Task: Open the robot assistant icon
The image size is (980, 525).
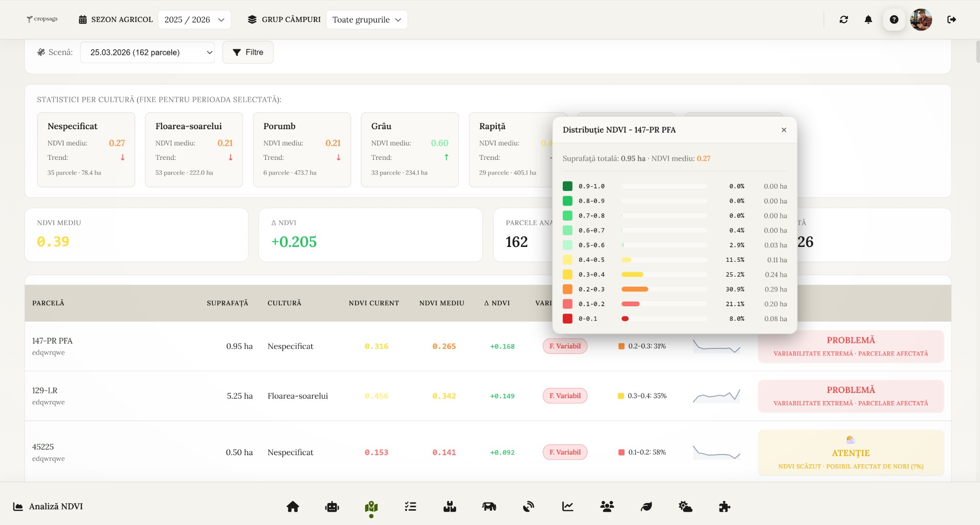Action: pyautogui.click(x=332, y=506)
